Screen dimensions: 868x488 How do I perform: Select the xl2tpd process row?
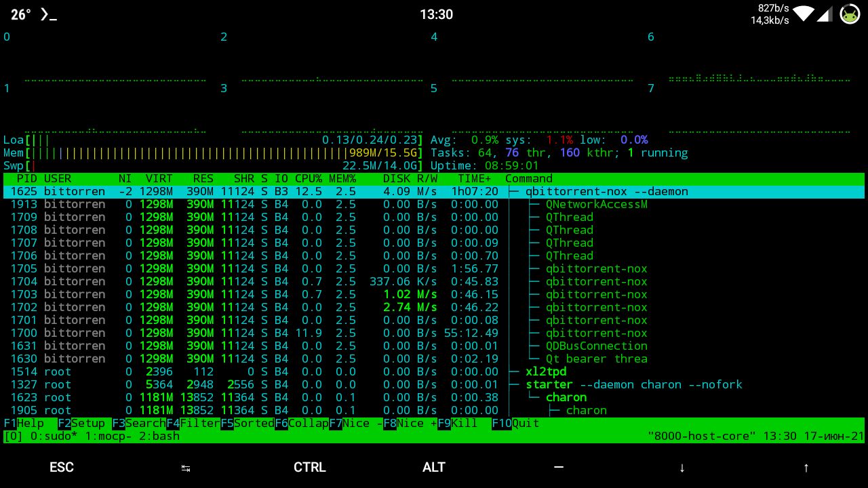434,371
